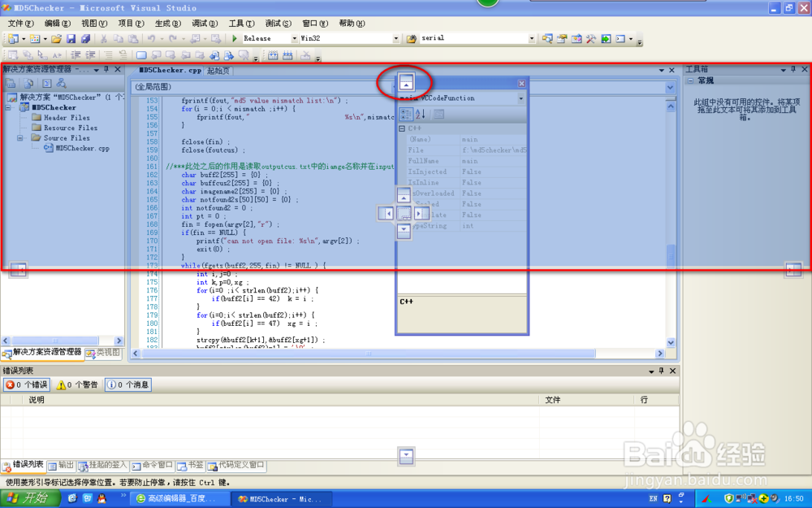Open the VCCodeFunction dropdown in properties window

pos(520,98)
